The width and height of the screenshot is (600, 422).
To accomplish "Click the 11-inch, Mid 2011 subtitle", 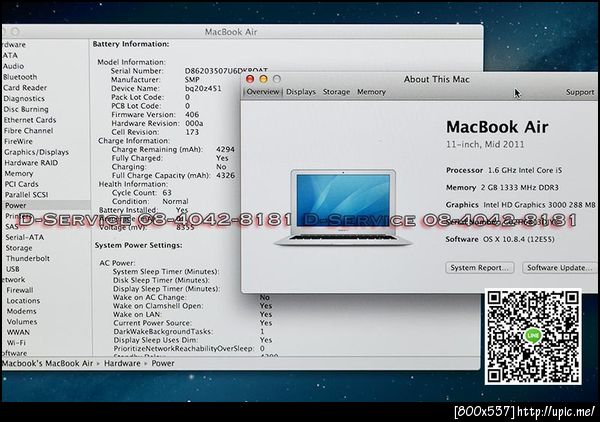I will click(485, 144).
